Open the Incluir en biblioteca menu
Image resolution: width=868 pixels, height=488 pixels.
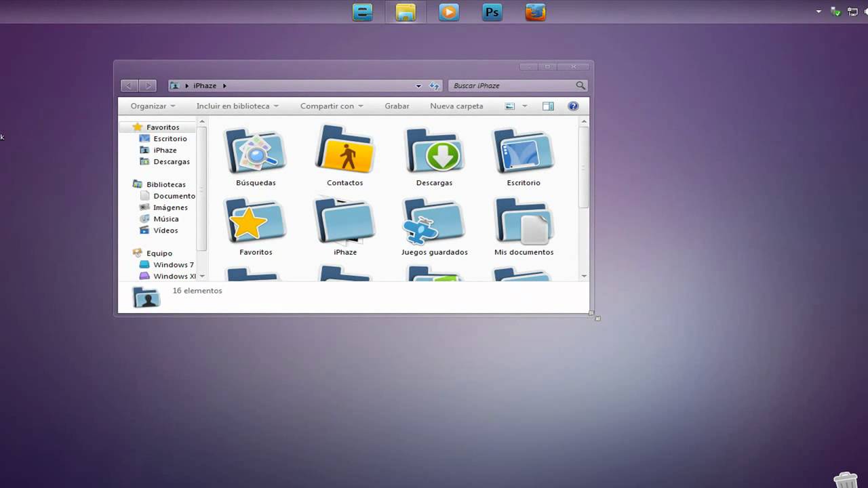233,106
